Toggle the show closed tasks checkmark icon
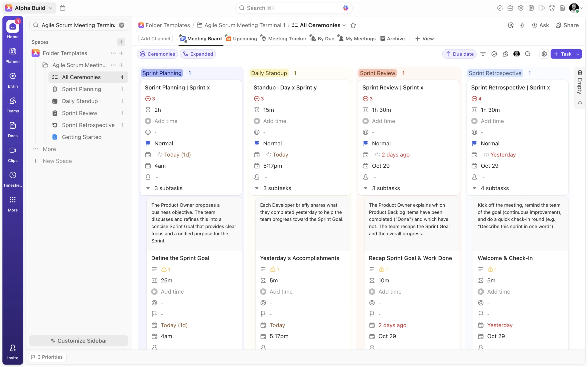The height and width of the screenshot is (367, 588). 494,54
